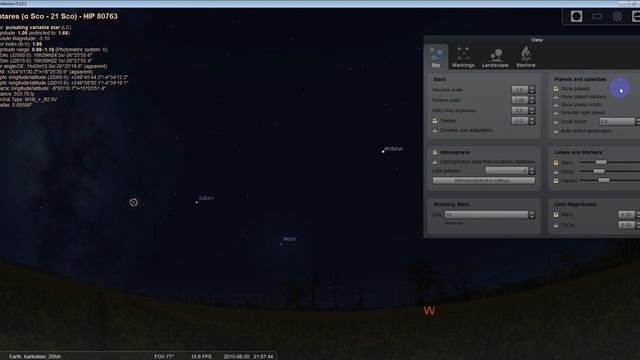Click the ZHR value field
The width and height of the screenshot is (640, 360).
click(x=486, y=214)
